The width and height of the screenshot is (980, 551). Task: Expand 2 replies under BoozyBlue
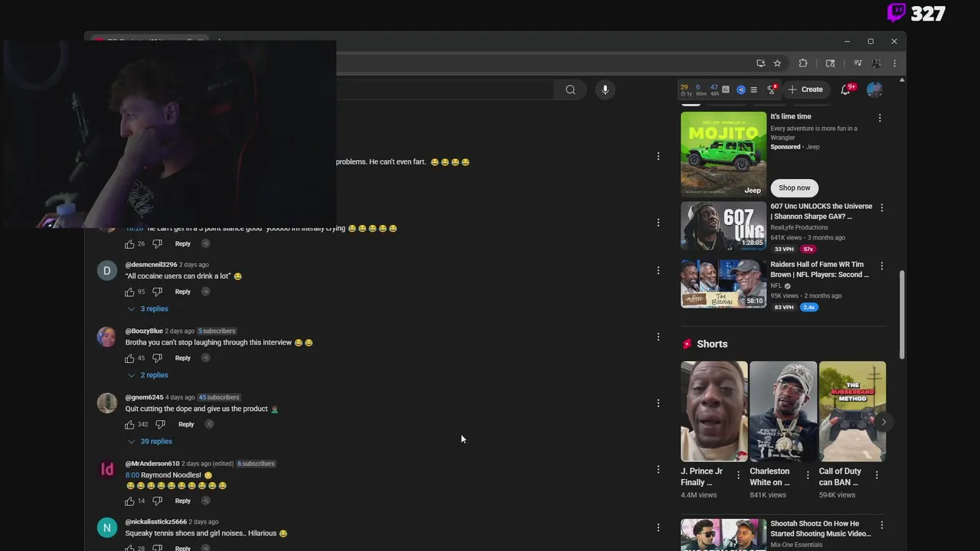pos(148,375)
